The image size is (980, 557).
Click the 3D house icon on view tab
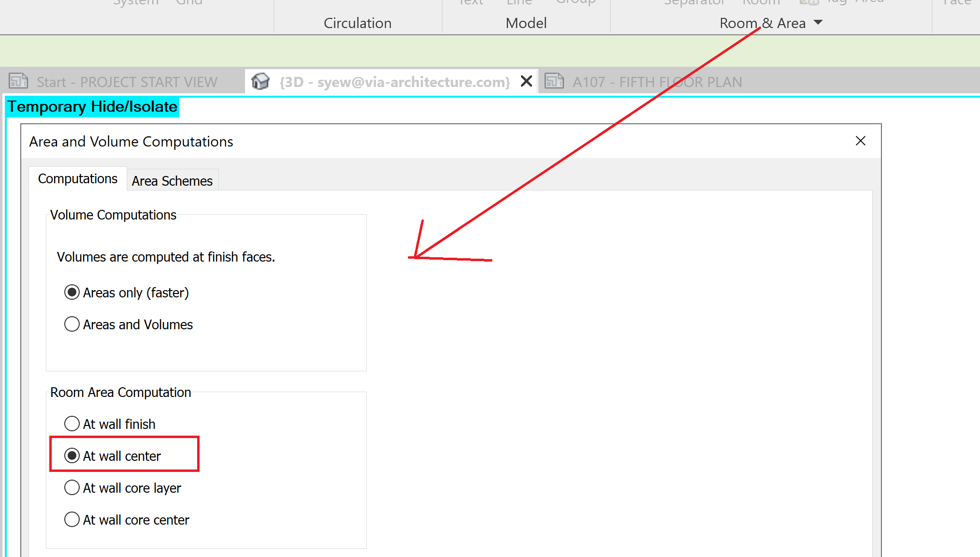(260, 81)
